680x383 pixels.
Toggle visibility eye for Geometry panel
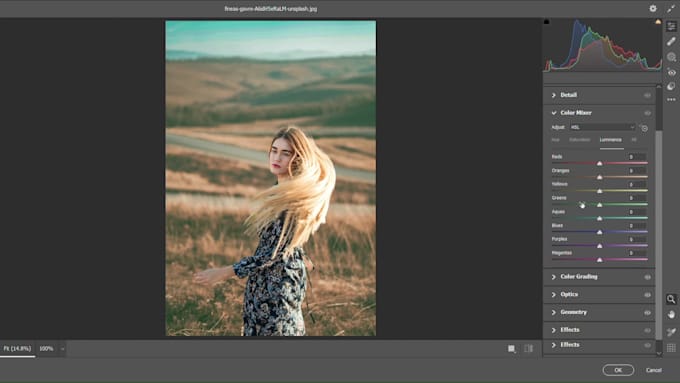point(647,312)
